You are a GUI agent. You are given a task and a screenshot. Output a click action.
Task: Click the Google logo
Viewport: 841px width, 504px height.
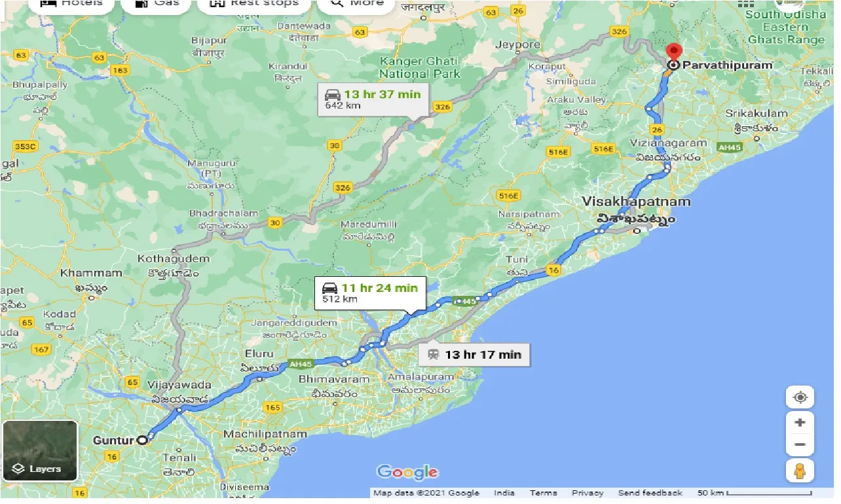click(x=407, y=472)
